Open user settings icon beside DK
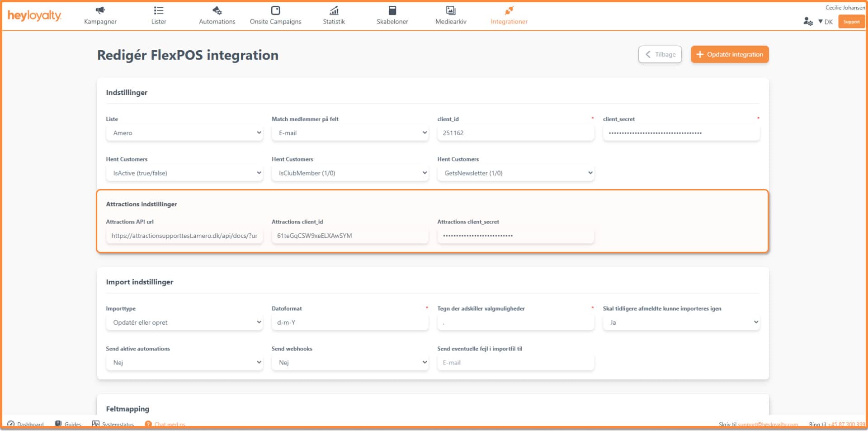 (x=808, y=21)
